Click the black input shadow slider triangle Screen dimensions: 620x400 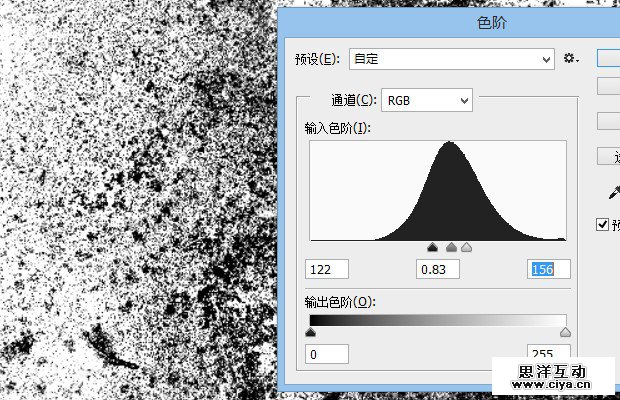(432, 247)
